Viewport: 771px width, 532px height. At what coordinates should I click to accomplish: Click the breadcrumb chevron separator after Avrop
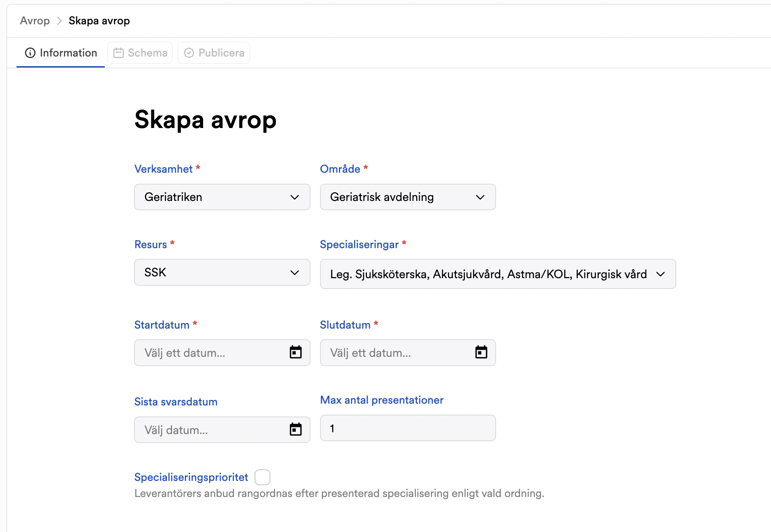tap(59, 21)
